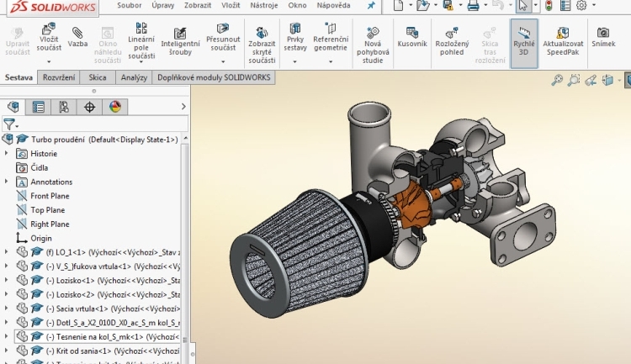
Task: Click New document icon in title bar
Action: 399,6
